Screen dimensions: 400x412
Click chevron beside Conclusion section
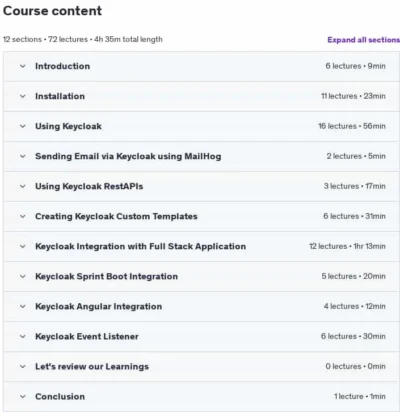coord(23,396)
